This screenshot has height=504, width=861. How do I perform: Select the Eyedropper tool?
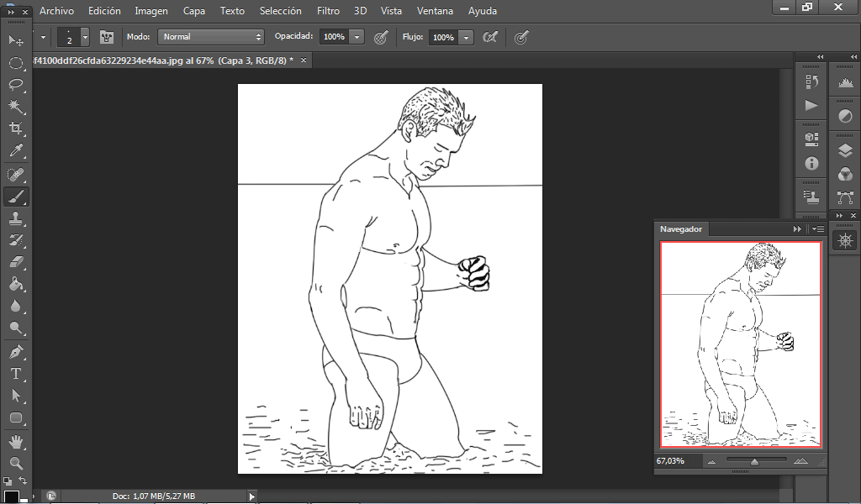pyautogui.click(x=16, y=150)
